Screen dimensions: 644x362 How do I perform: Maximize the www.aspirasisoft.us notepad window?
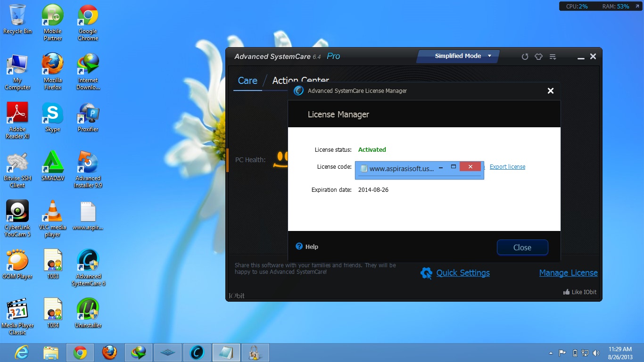pyautogui.click(x=454, y=166)
